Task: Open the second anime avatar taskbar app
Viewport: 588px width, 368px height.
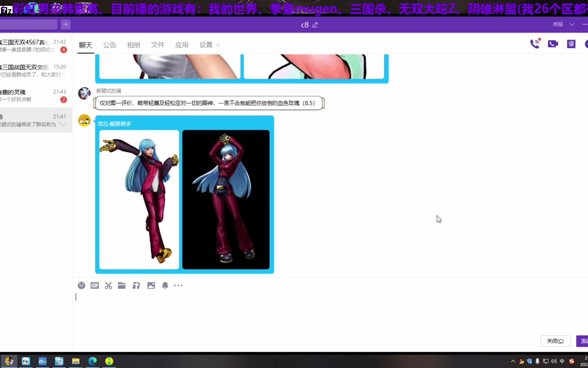Action: coord(59,361)
